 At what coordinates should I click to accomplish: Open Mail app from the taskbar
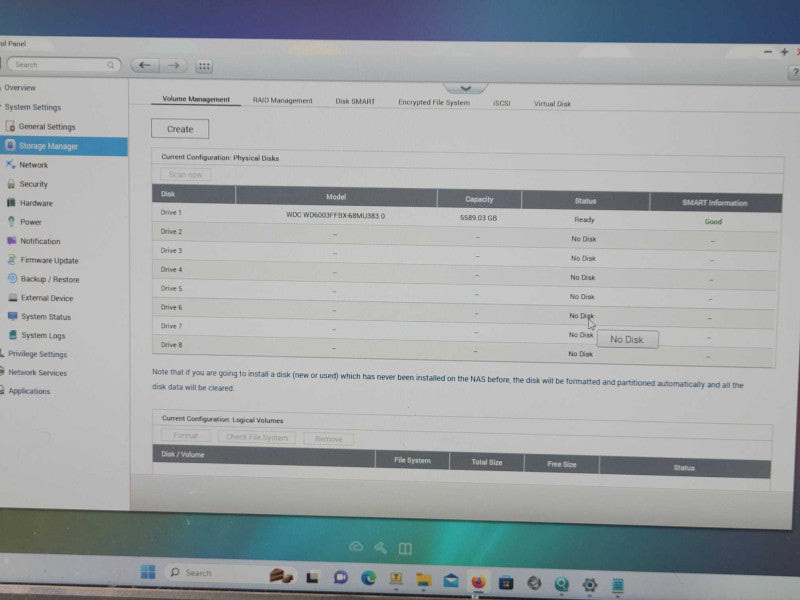[451, 581]
